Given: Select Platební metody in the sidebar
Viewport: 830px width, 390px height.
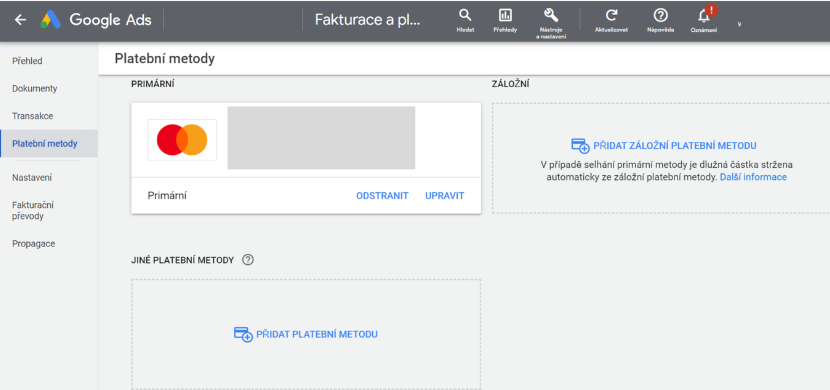Looking at the screenshot, I should pos(49,143).
